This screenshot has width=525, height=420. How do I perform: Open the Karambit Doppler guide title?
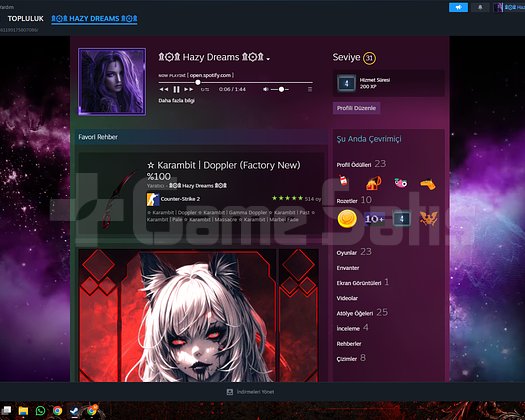point(224,170)
